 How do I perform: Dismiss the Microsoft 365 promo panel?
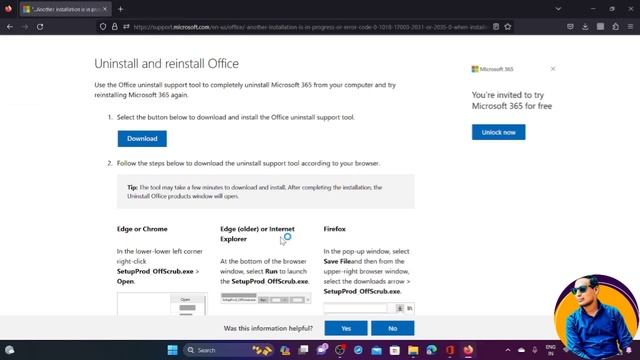coord(553,69)
